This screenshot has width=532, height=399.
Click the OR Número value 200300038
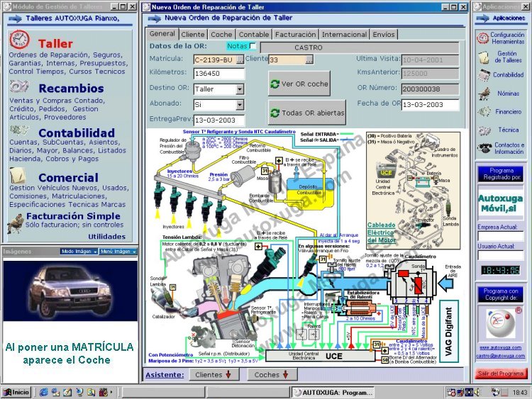click(431, 89)
